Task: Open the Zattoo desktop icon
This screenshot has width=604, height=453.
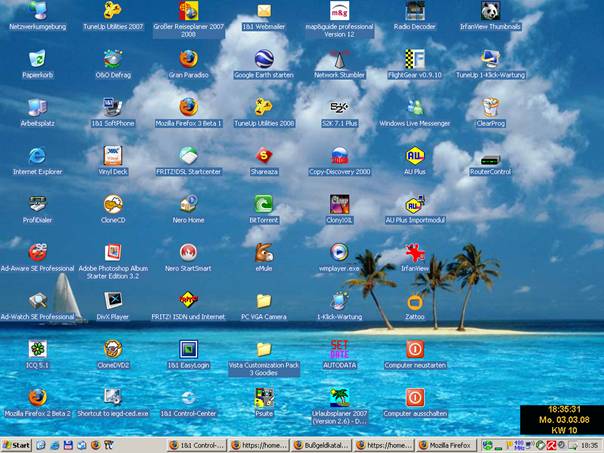Action: click(x=415, y=301)
